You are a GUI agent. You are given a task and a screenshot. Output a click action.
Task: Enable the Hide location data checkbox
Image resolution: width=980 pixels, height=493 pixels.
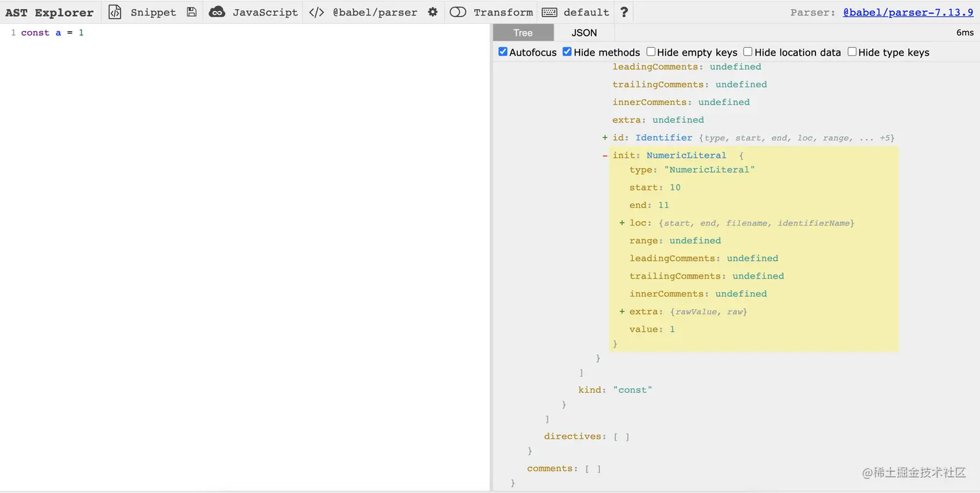coord(748,52)
